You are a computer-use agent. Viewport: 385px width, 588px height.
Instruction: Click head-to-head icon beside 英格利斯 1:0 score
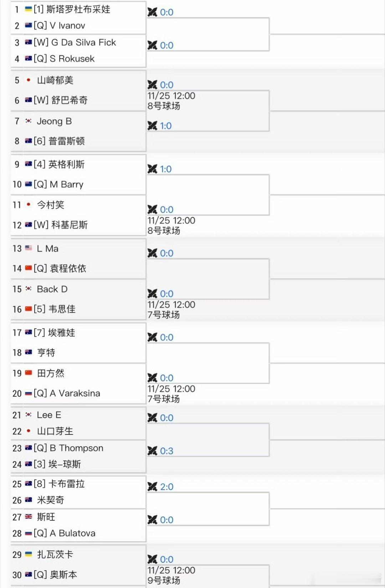coord(152,169)
